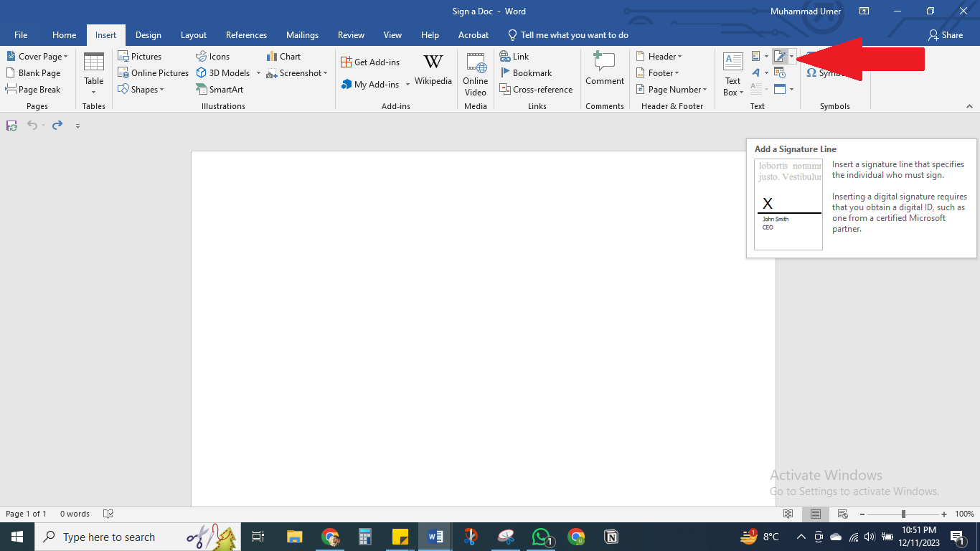Viewport: 980px width, 551px height.
Task: Open Ribbon Display Options
Action: click(x=864, y=11)
